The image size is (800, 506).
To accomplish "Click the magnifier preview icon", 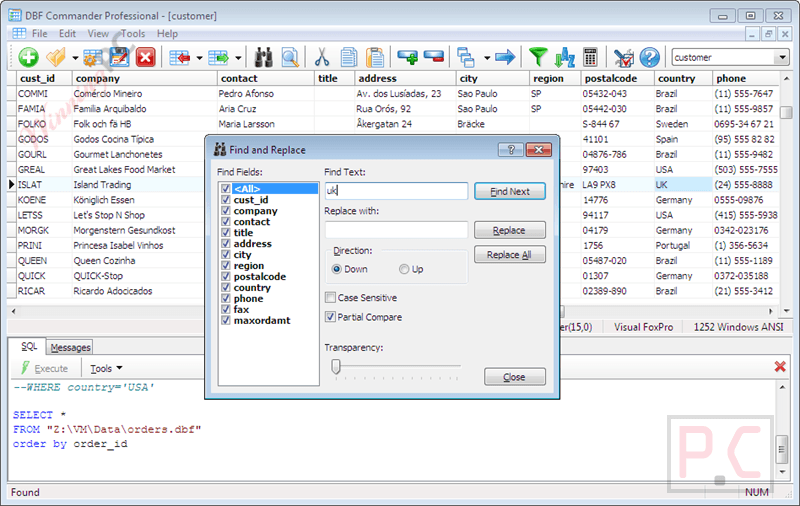I will click(x=290, y=58).
